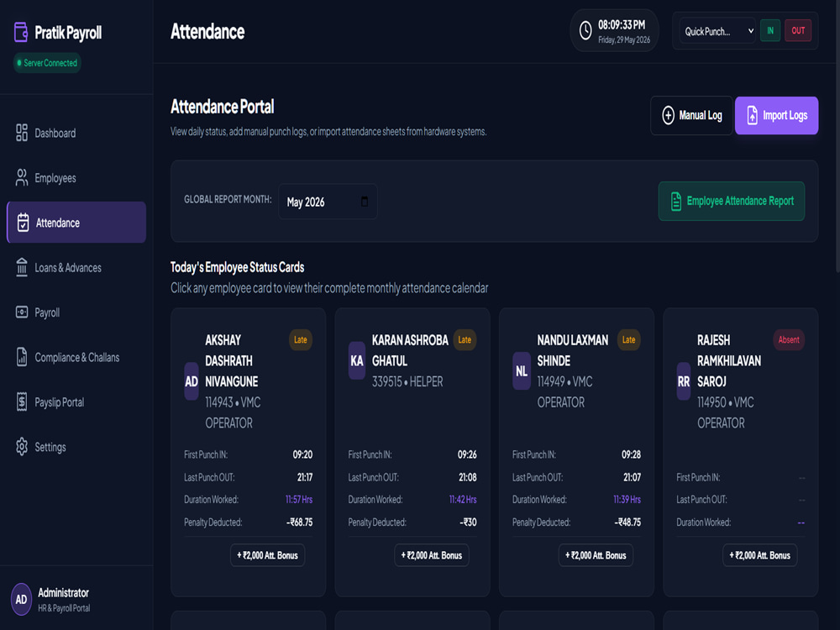This screenshot has width=840, height=630.
Task: Open the Employee Attendance Report
Action: point(732,201)
